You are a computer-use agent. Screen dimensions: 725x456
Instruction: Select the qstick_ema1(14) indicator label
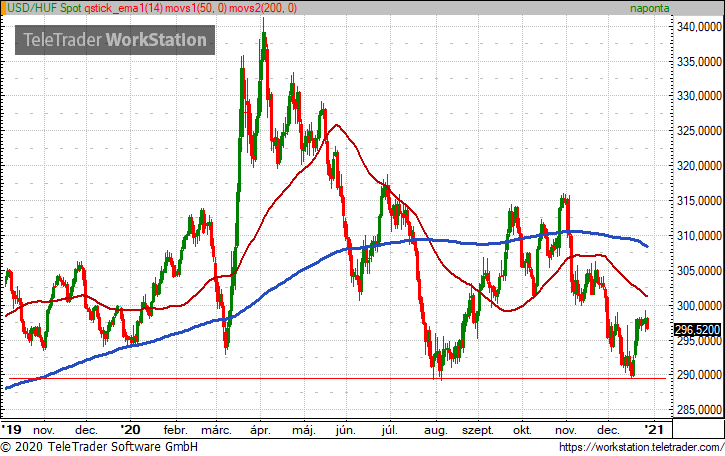point(123,8)
